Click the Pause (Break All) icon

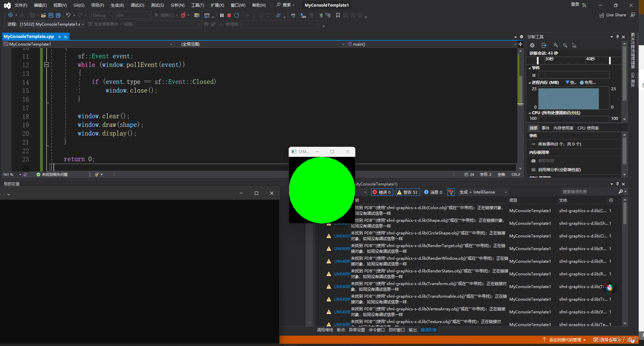click(222, 15)
